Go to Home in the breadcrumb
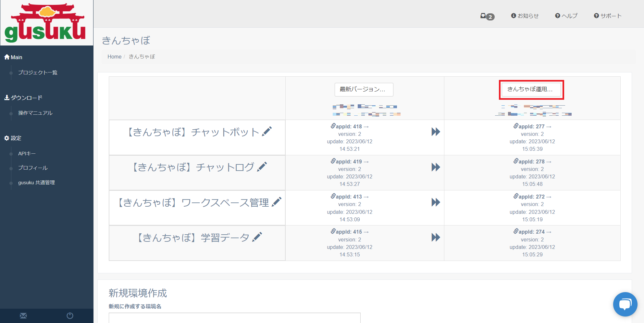644x323 pixels. 114,57
